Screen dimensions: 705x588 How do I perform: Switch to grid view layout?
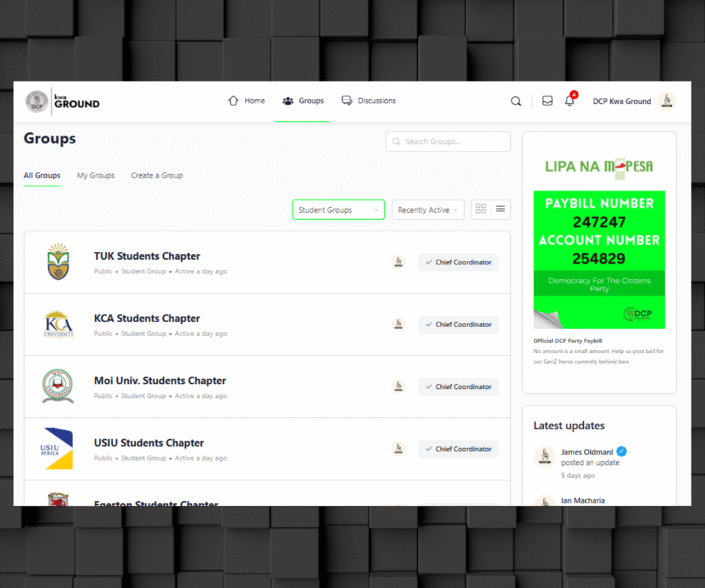click(x=481, y=209)
